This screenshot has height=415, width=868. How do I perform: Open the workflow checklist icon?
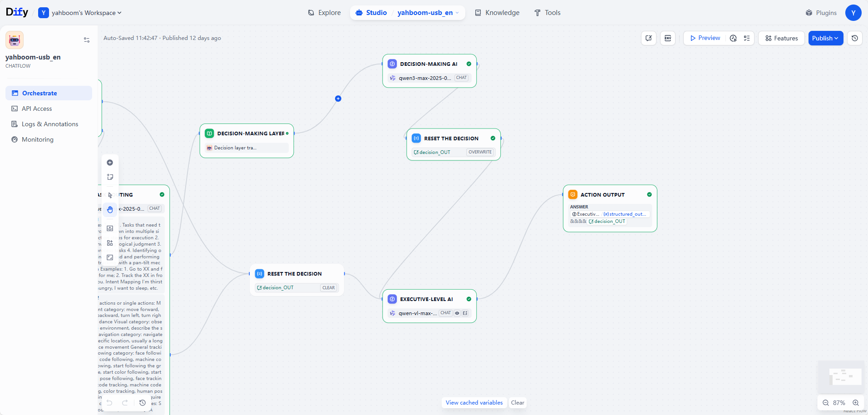tap(747, 38)
